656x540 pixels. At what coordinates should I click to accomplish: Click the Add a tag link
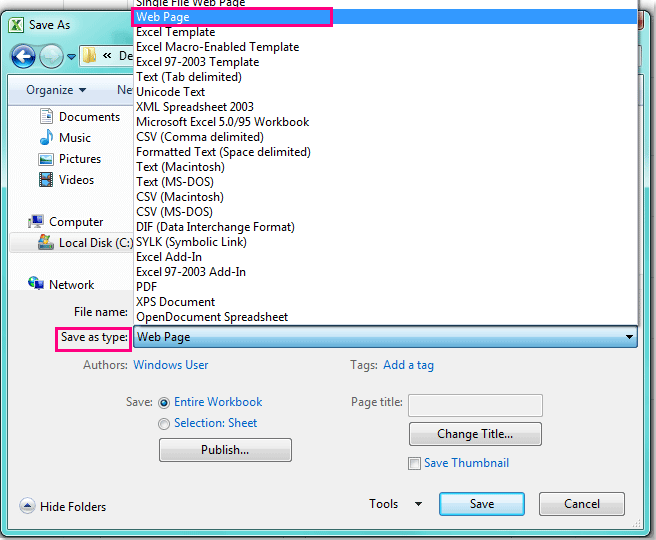click(x=408, y=365)
